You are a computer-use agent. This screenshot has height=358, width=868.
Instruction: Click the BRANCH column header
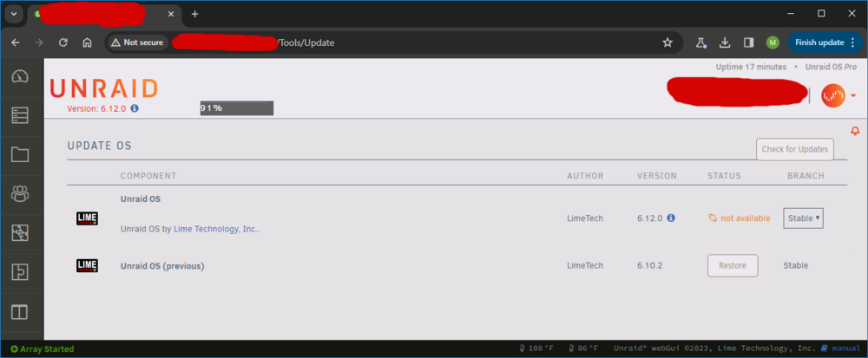coord(806,176)
